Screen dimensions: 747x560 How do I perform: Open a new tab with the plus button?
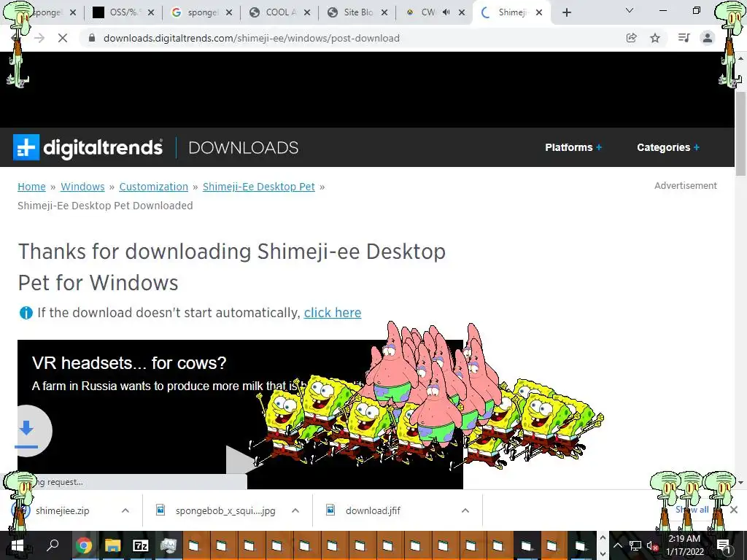tap(566, 13)
